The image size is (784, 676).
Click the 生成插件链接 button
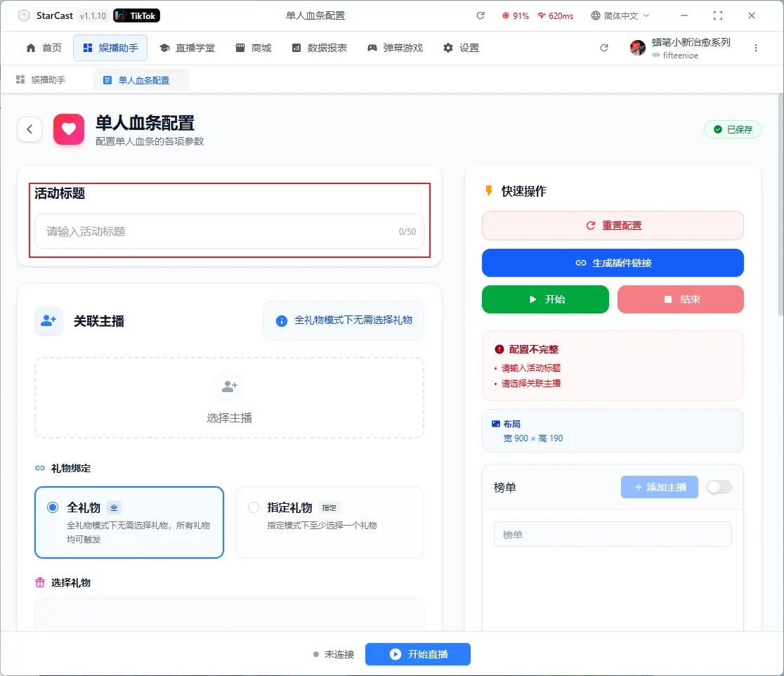(613, 263)
